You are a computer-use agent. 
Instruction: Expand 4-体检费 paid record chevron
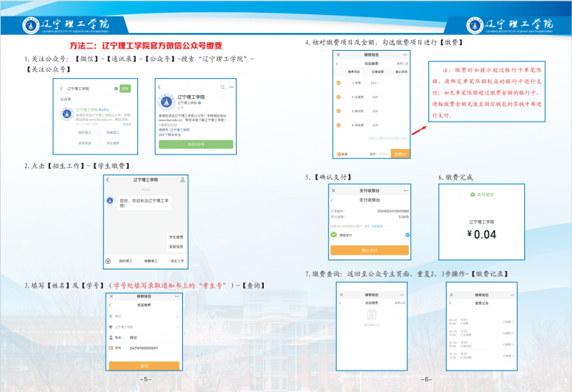(513, 356)
